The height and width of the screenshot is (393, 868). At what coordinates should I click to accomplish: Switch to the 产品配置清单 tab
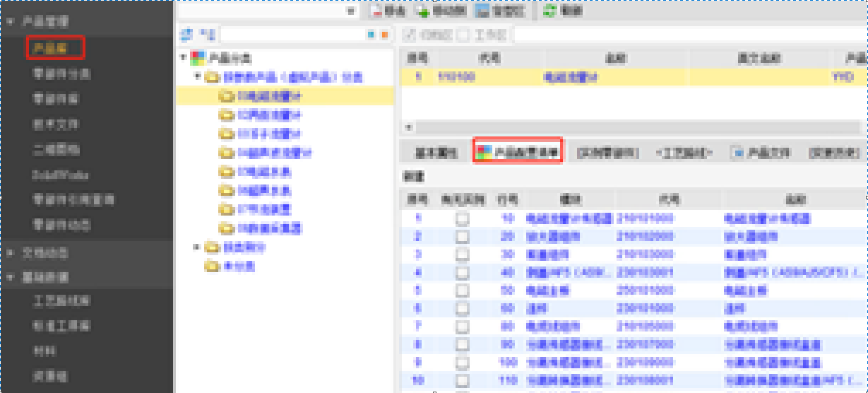click(x=518, y=153)
